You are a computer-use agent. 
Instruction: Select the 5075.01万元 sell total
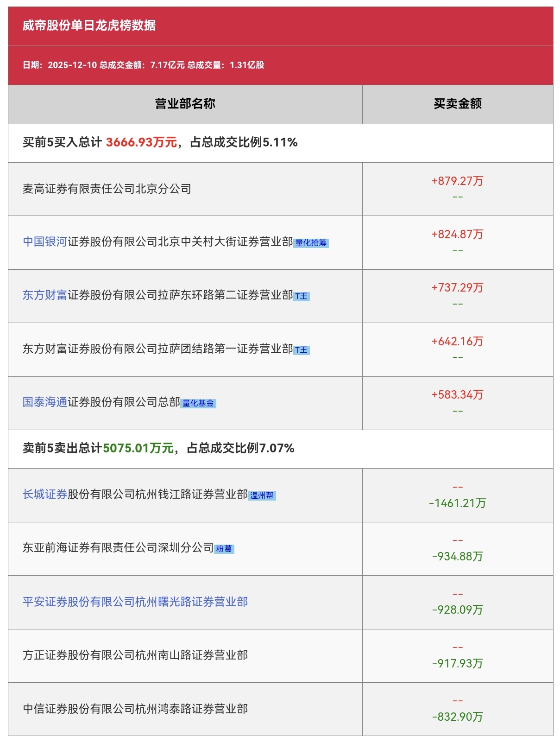pyautogui.click(x=138, y=448)
